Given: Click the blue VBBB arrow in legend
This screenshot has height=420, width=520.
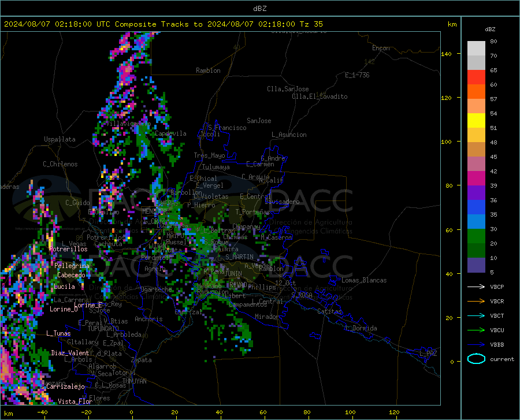Looking at the screenshot, I should [x=476, y=344].
